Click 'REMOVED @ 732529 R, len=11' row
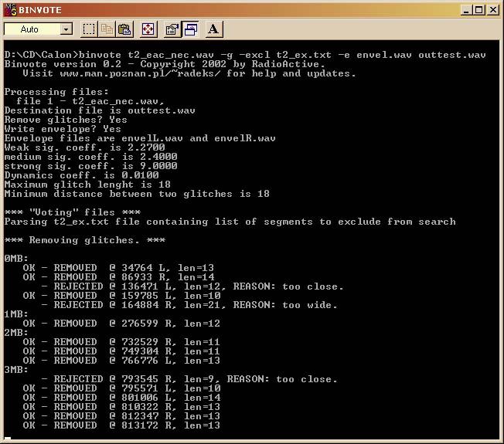504x444 pixels. click(x=121, y=342)
